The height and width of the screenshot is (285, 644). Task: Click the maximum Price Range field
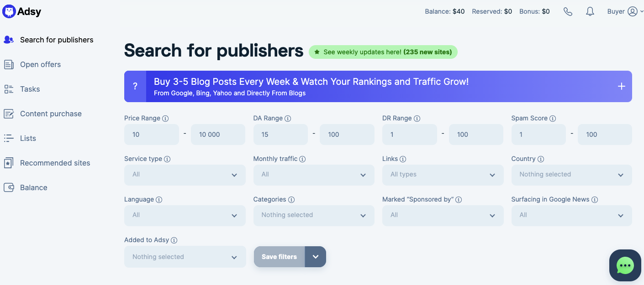218,135
